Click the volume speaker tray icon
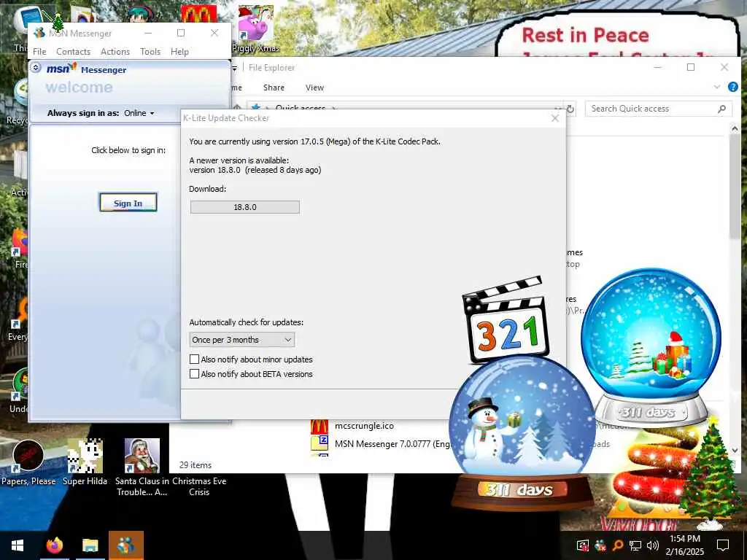 652,545
